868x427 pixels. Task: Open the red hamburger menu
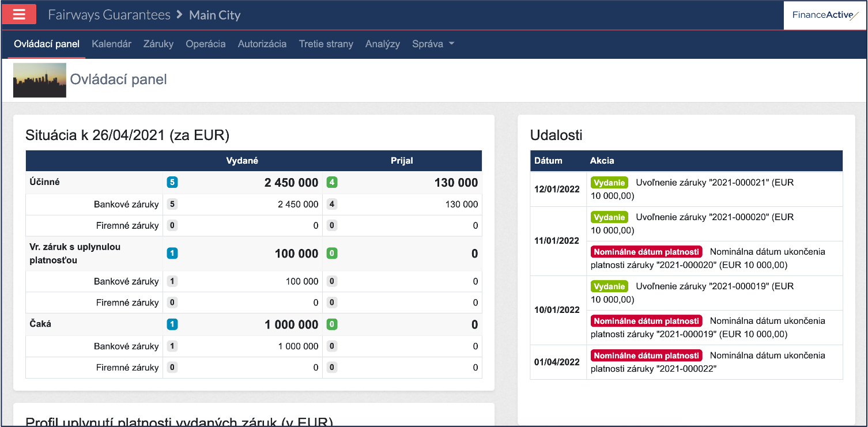click(19, 14)
